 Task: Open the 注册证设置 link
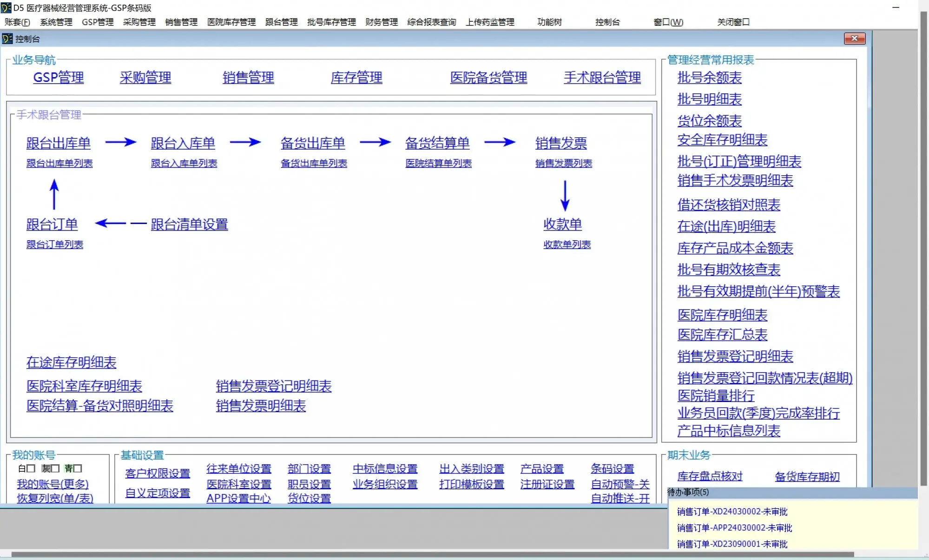tap(547, 484)
